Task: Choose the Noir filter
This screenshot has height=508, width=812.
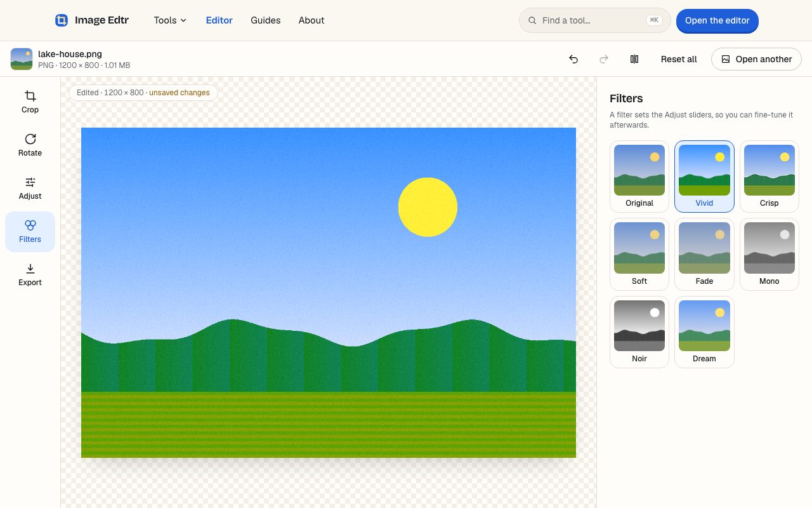Action: (639, 332)
